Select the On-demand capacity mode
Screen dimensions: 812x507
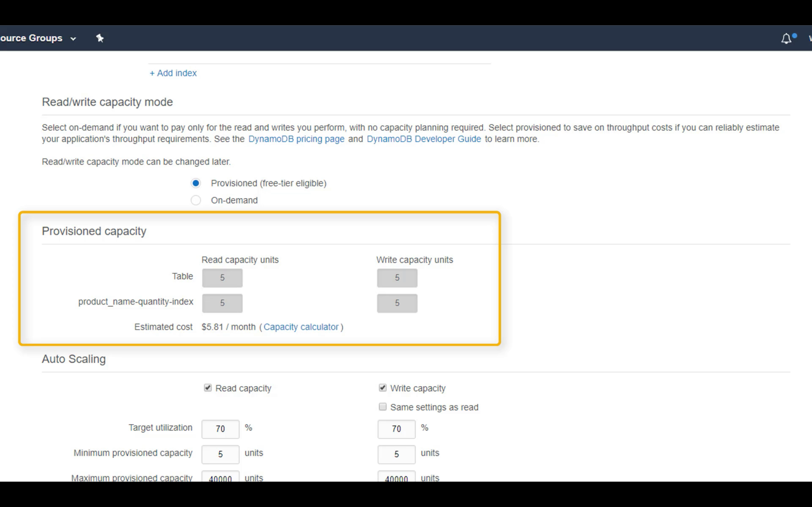tap(196, 201)
